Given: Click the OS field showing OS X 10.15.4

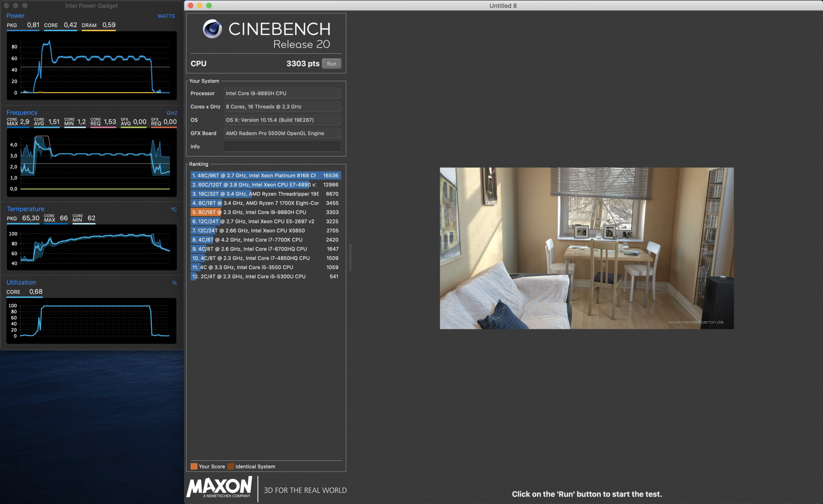Looking at the screenshot, I should [x=281, y=120].
